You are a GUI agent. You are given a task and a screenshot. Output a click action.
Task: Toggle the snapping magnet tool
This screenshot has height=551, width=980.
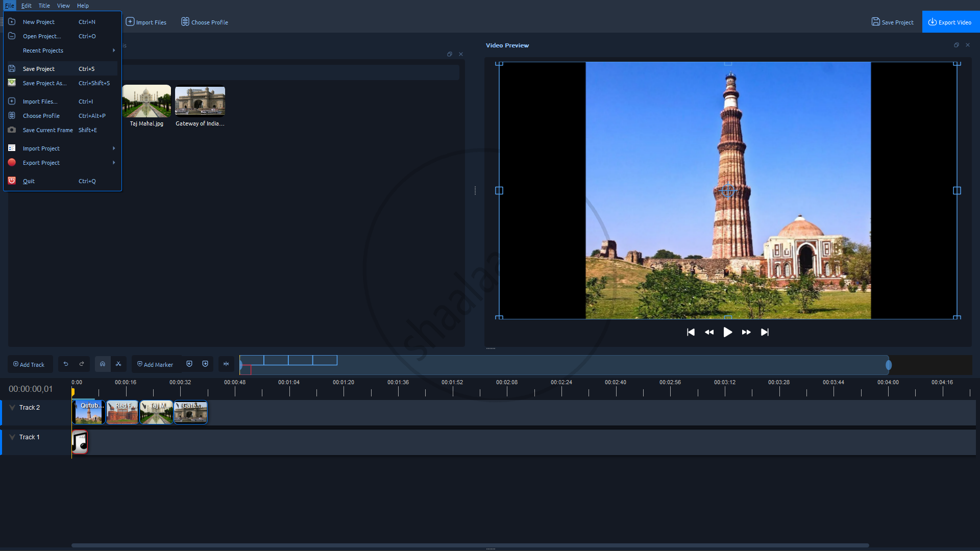[x=103, y=364]
